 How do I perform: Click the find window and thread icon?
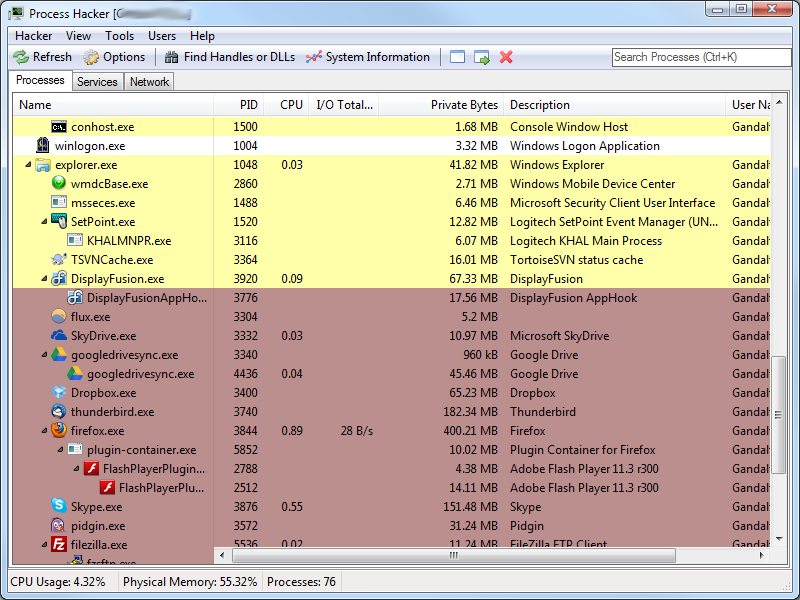[482, 57]
